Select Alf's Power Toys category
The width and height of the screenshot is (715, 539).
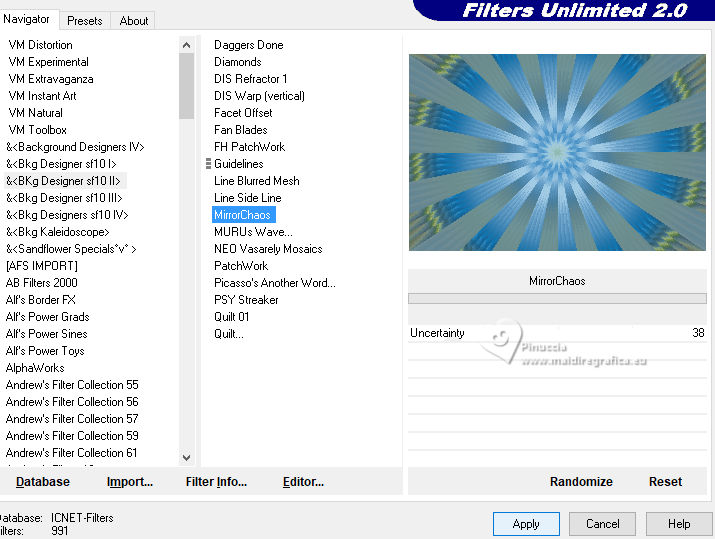coord(45,351)
